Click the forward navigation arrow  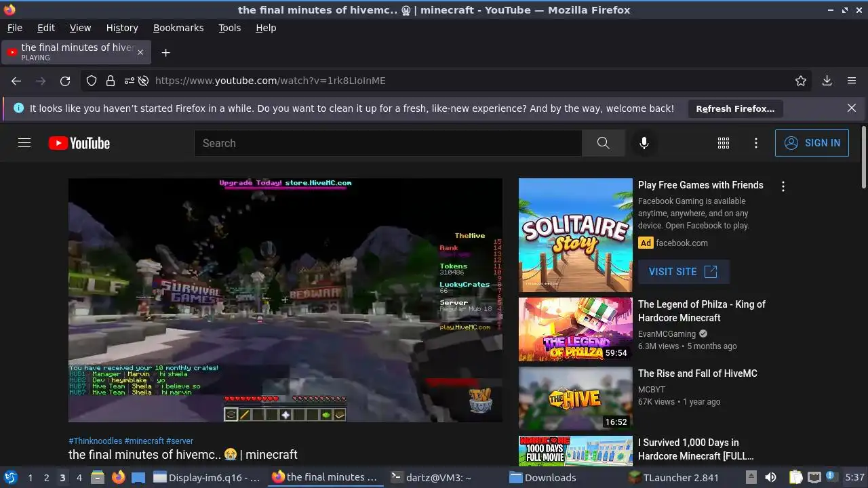(41, 81)
